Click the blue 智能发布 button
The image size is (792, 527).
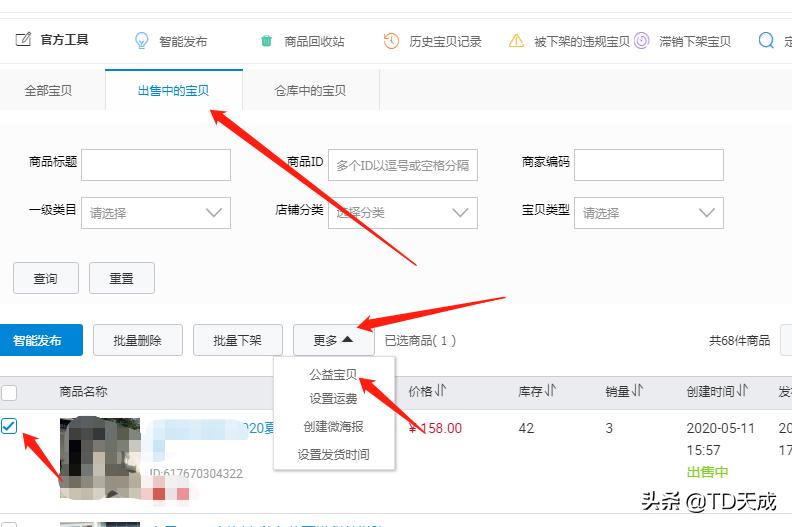point(40,340)
